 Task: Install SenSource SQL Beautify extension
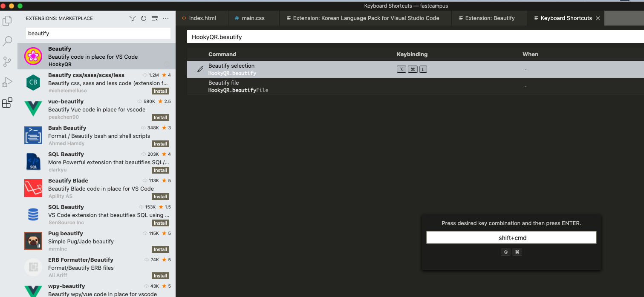click(x=160, y=223)
